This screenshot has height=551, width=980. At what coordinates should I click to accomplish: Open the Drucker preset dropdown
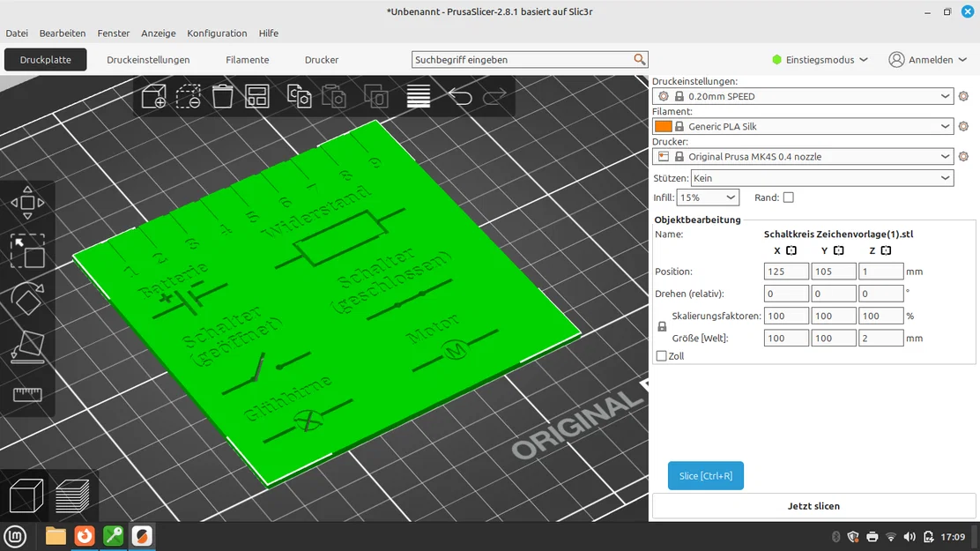(x=803, y=156)
